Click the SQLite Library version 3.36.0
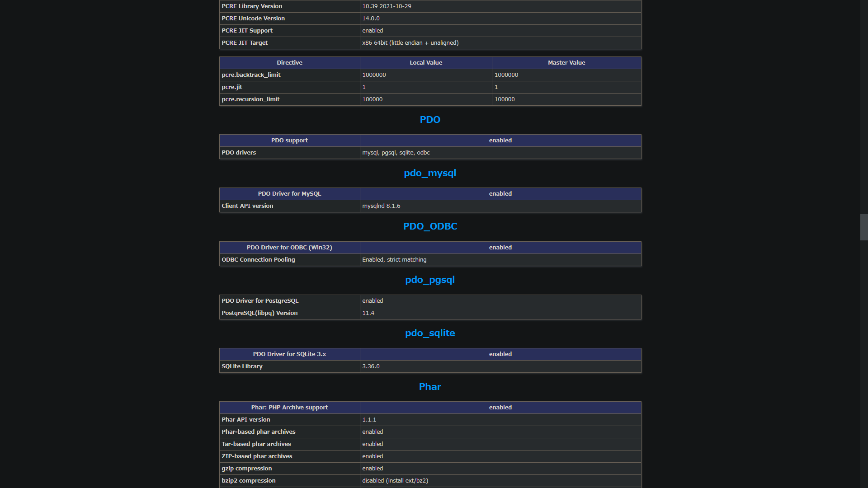Screen dimensions: 868x488 point(371,366)
